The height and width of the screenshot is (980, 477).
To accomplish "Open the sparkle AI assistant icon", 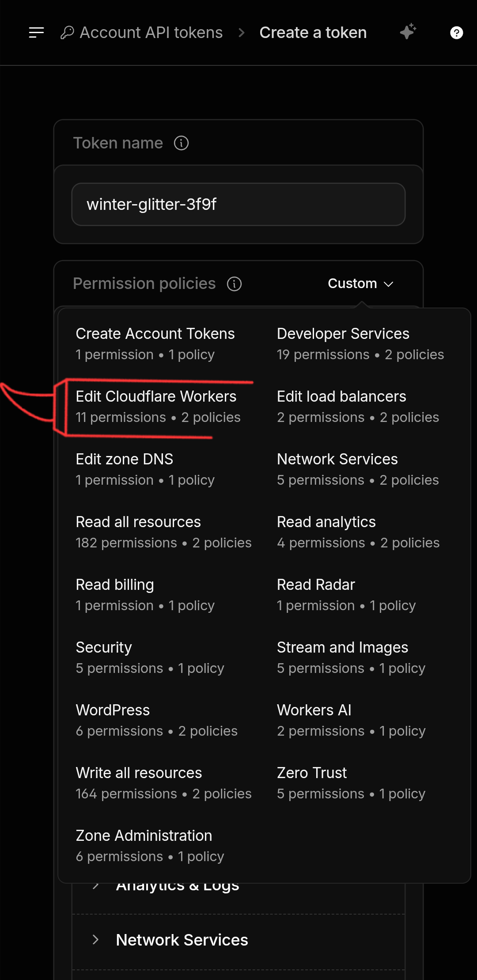I will pos(408,32).
